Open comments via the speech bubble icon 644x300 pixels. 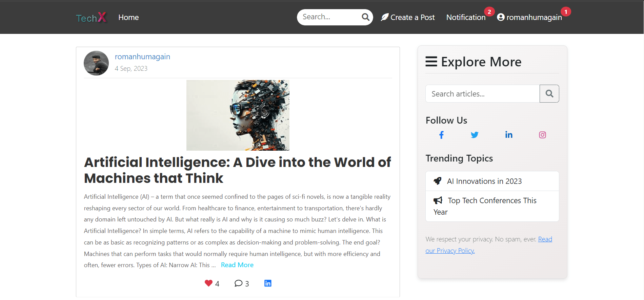(x=238, y=283)
